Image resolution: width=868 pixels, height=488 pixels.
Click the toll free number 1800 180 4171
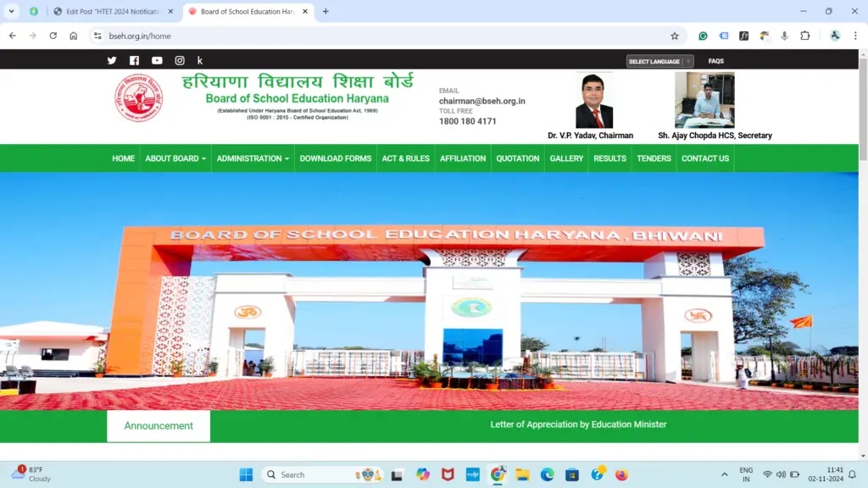468,121
